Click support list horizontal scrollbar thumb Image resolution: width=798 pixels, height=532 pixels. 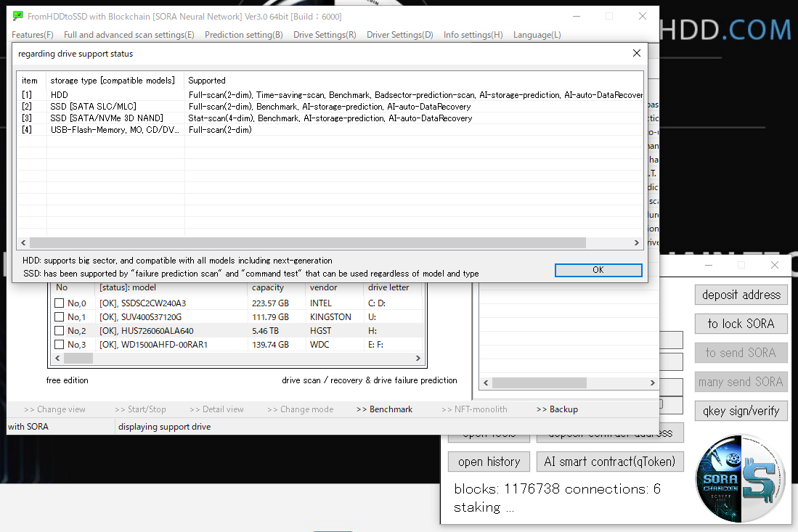[307, 243]
